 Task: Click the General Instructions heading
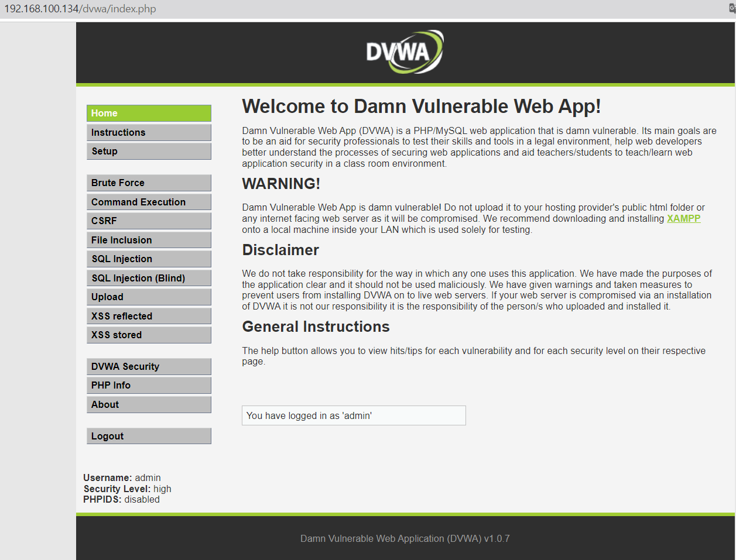(x=316, y=327)
